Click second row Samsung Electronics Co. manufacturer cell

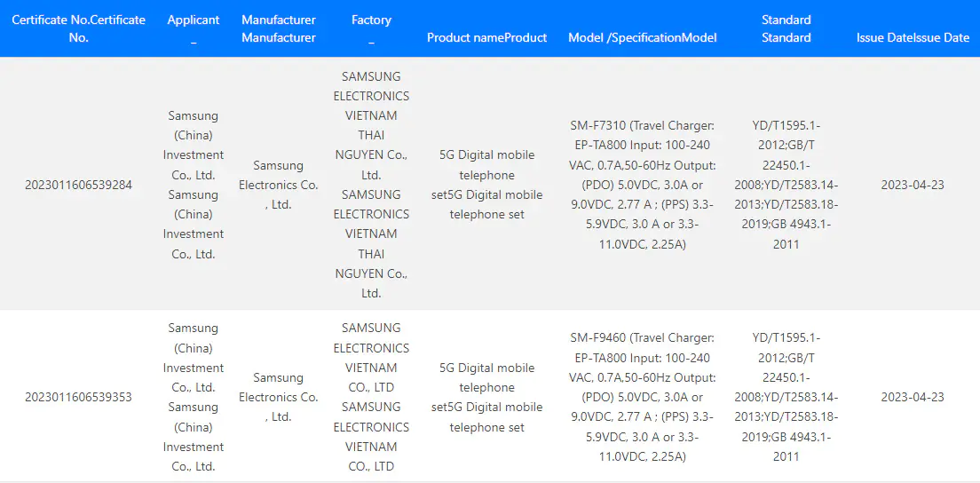[279, 397]
